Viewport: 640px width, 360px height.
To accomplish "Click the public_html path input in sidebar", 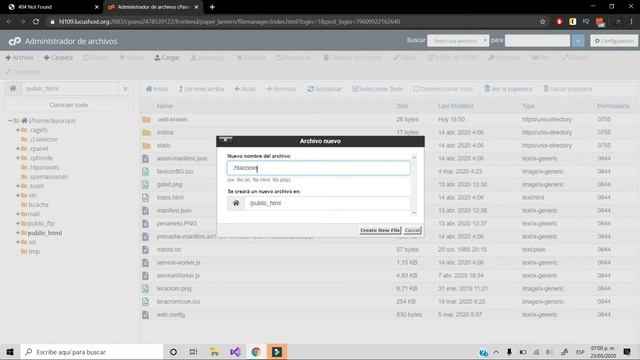I will click(x=69, y=89).
